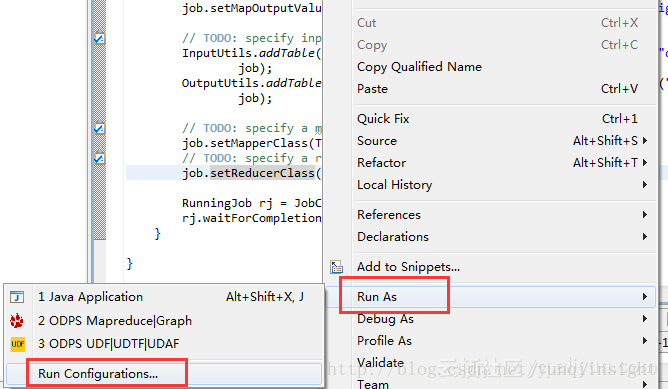Select Validate in the context menu
This screenshot has height=389, width=668.
(x=490, y=363)
